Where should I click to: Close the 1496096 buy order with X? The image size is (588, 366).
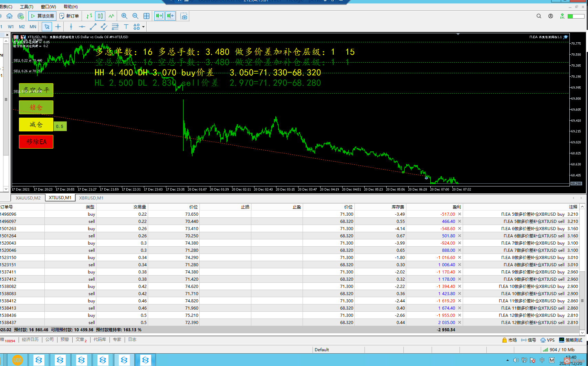pos(460,214)
